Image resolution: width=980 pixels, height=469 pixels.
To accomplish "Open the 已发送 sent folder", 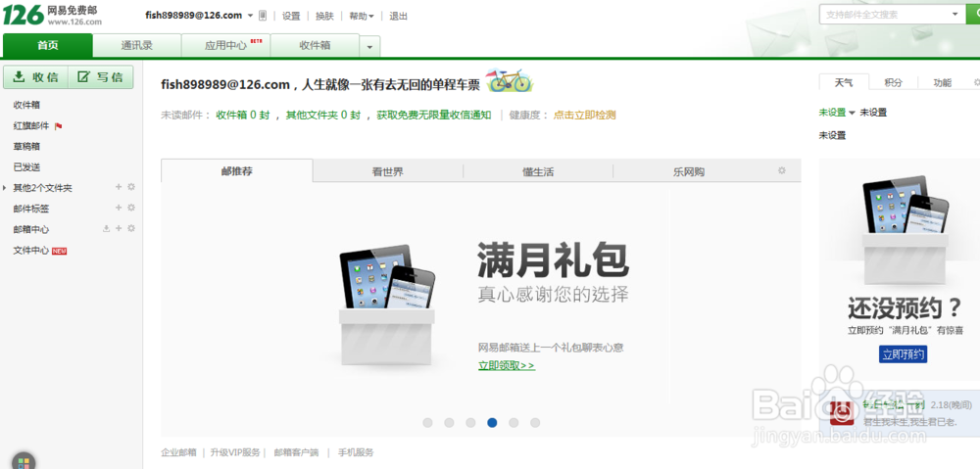I will tap(26, 166).
